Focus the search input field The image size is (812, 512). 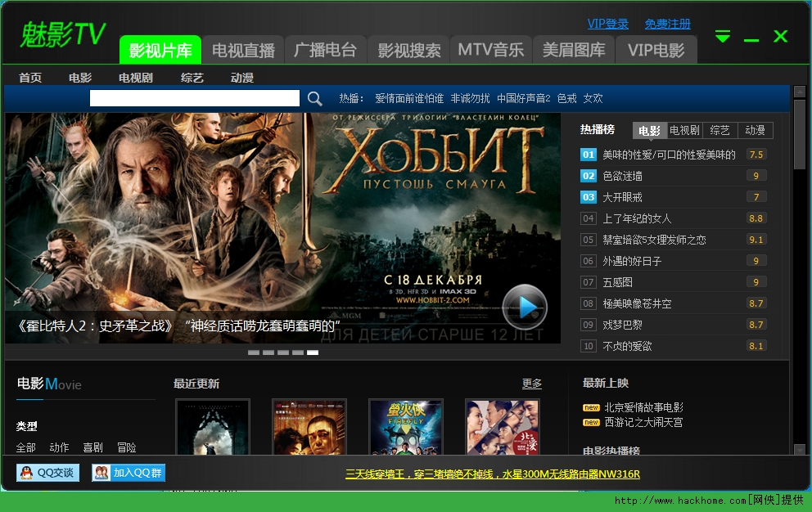coord(195,98)
